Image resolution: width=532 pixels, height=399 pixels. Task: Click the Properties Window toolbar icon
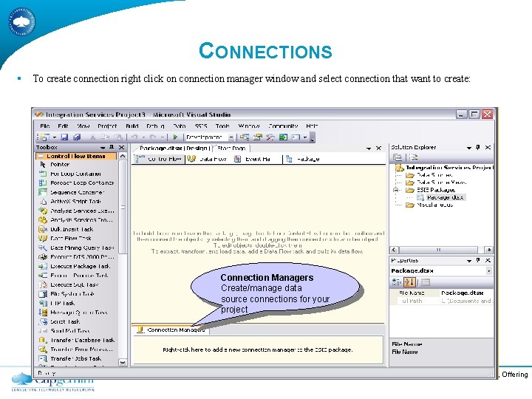click(x=258, y=137)
